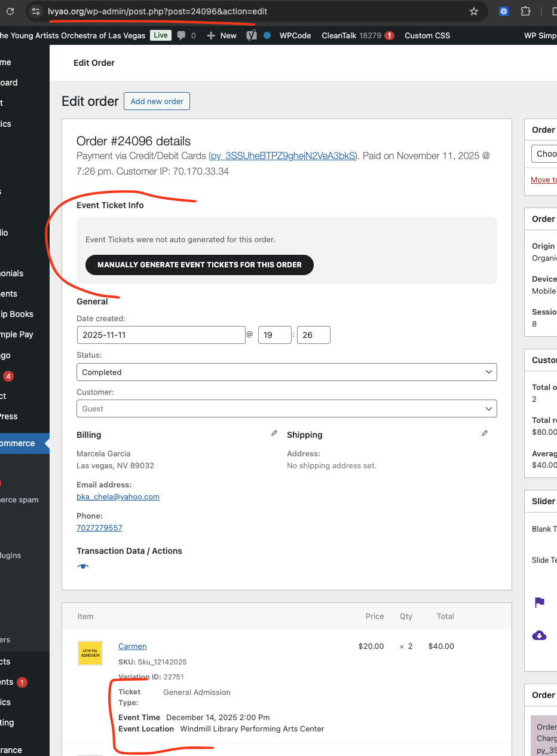Click the Date created input field
Viewport: 557px width, 756px height.
point(161,335)
